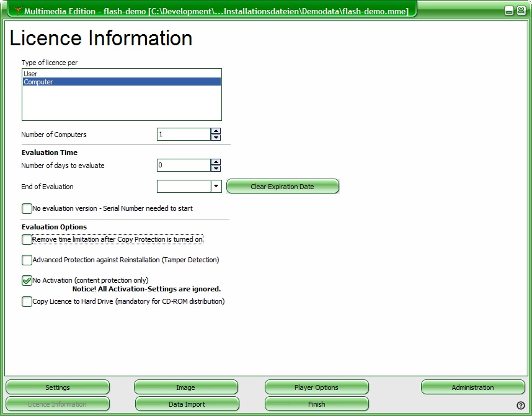Image resolution: width=532 pixels, height=416 pixels.
Task: Increase number of days to evaluate
Action: [x=216, y=162]
